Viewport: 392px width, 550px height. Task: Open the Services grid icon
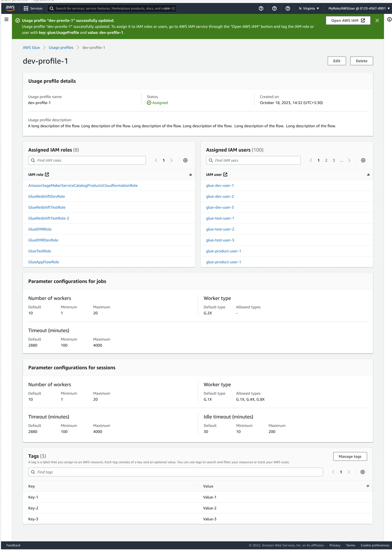pos(26,8)
